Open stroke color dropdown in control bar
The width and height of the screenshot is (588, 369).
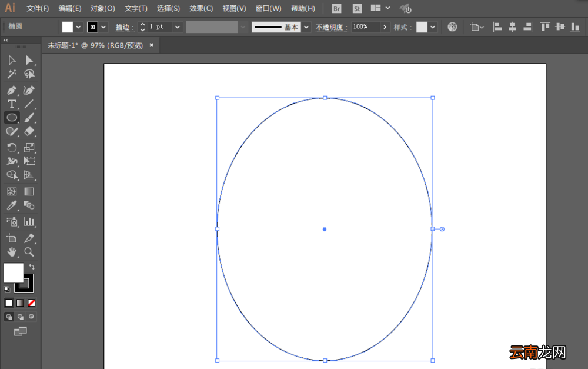(x=103, y=27)
